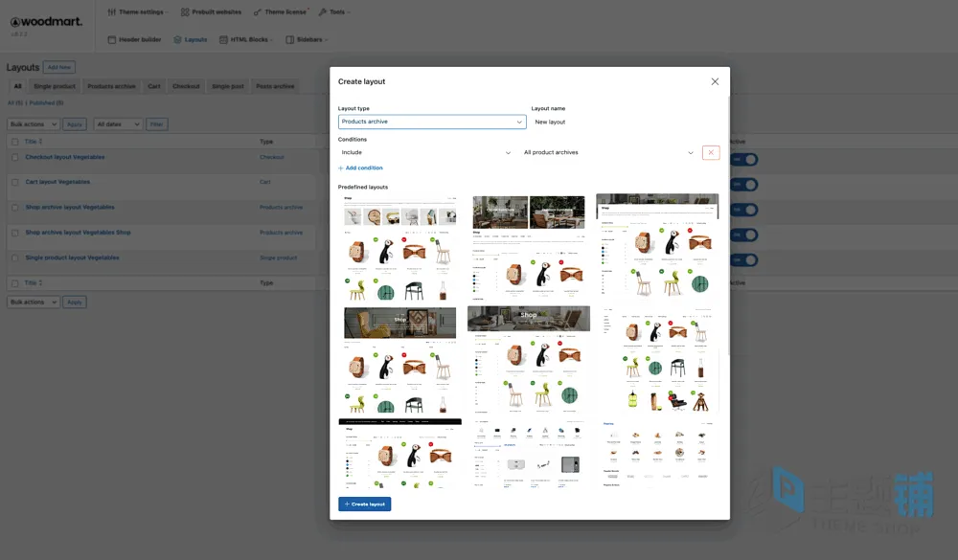Image resolution: width=958 pixels, height=560 pixels.
Task: Open Single product layout Vegetables link
Action: click(72, 258)
